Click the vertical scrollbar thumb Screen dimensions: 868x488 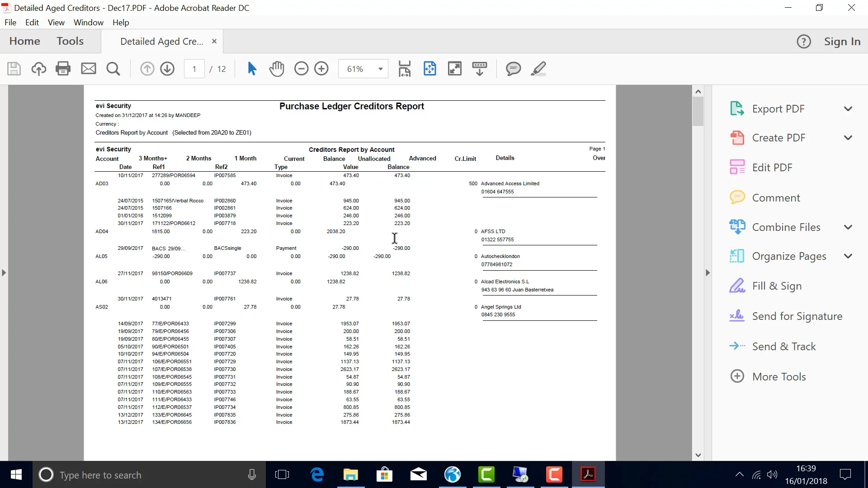click(x=698, y=111)
